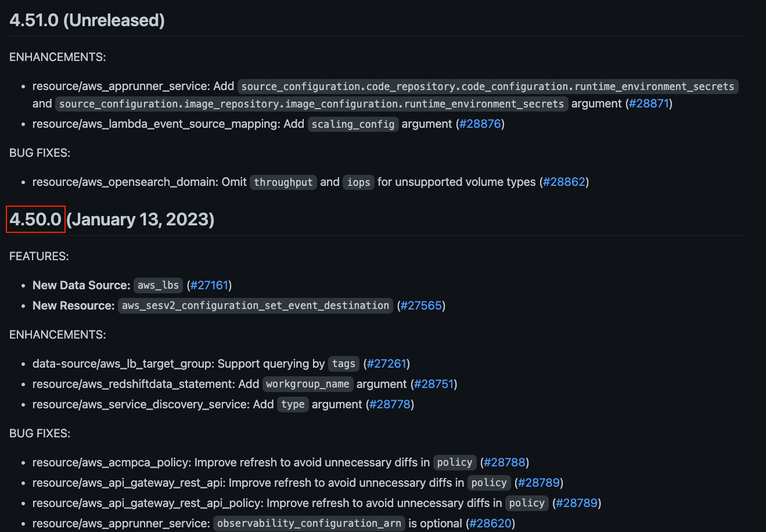Screen dimensions: 766x532
Task: Click the BUG FIXES label under 4.51.0
Action: point(39,153)
